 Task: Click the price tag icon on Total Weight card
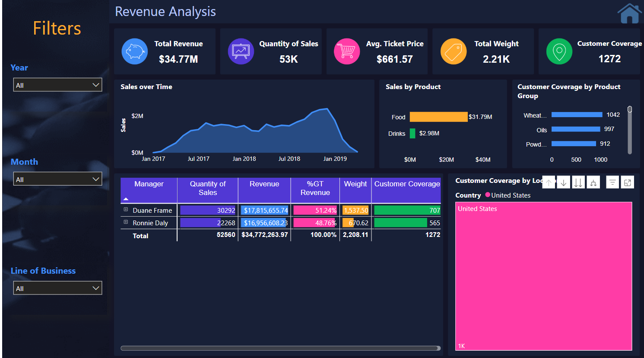click(453, 51)
